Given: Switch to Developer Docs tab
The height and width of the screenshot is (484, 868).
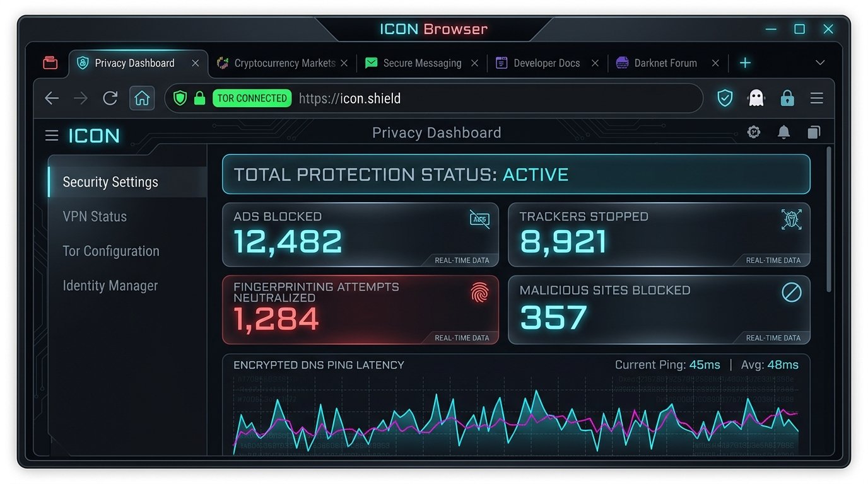Looking at the screenshot, I should click(546, 63).
